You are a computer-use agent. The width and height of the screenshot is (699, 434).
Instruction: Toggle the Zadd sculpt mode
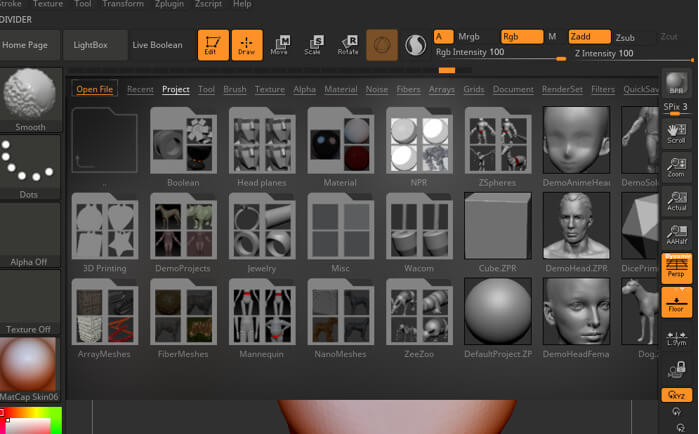(588, 37)
